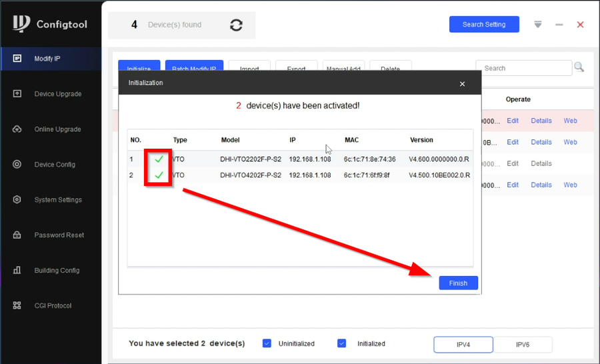
Task: Click the Online Upgrade cloud icon
Action: (17, 129)
